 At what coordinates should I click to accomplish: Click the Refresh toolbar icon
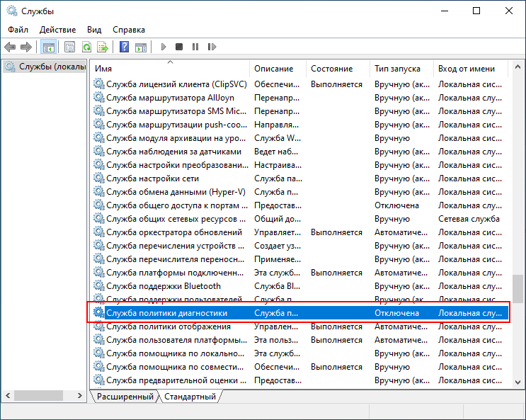click(x=86, y=47)
